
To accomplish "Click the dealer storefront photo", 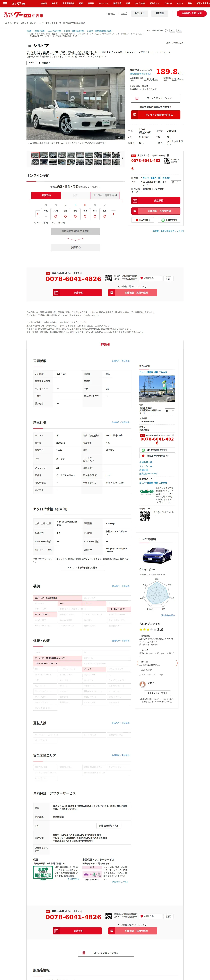I will 157,389.
